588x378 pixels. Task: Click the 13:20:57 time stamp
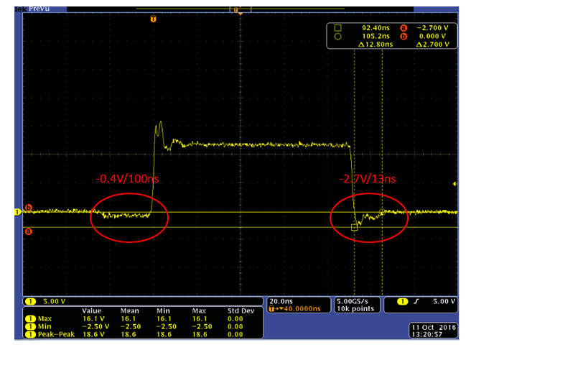coord(427,334)
